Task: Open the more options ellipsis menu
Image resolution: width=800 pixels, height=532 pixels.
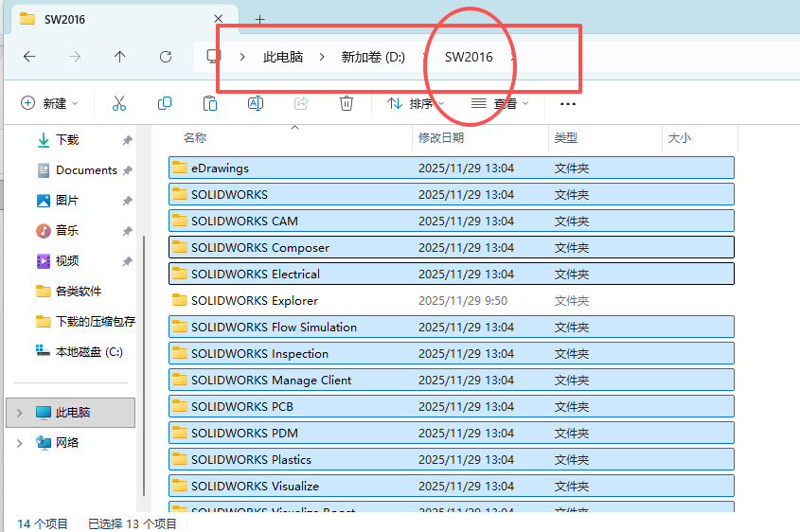Action: (568, 104)
